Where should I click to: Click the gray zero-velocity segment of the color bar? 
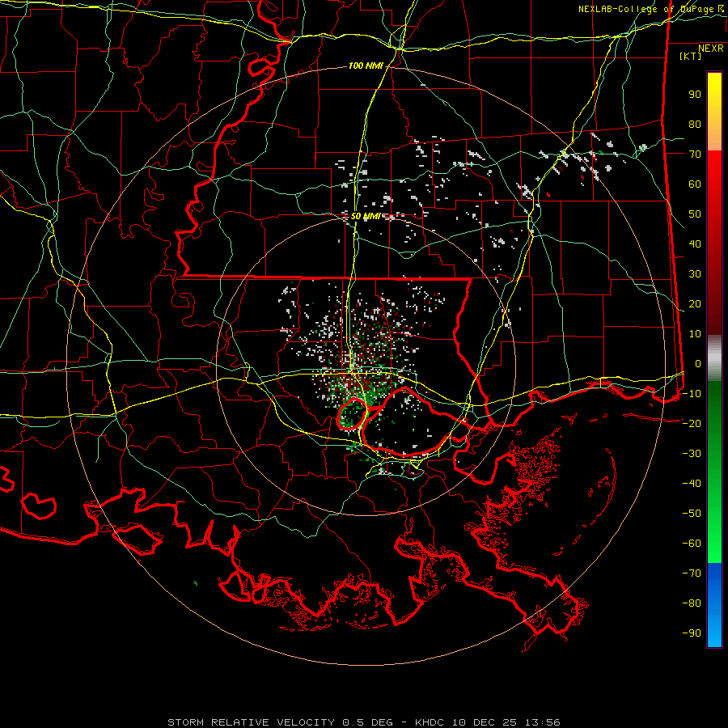click(714, 358)
